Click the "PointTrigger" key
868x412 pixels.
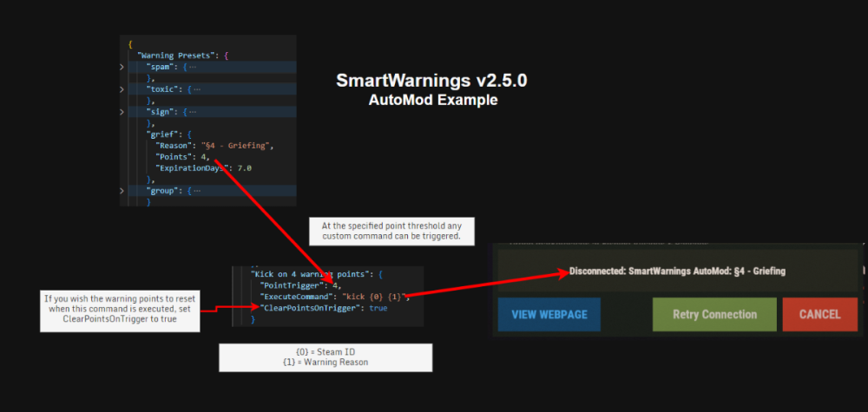click(x=291, y=285)
